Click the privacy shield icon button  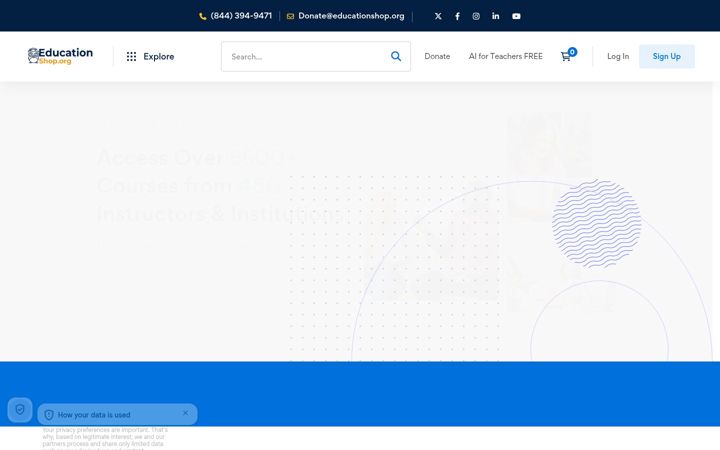(20, 410)
